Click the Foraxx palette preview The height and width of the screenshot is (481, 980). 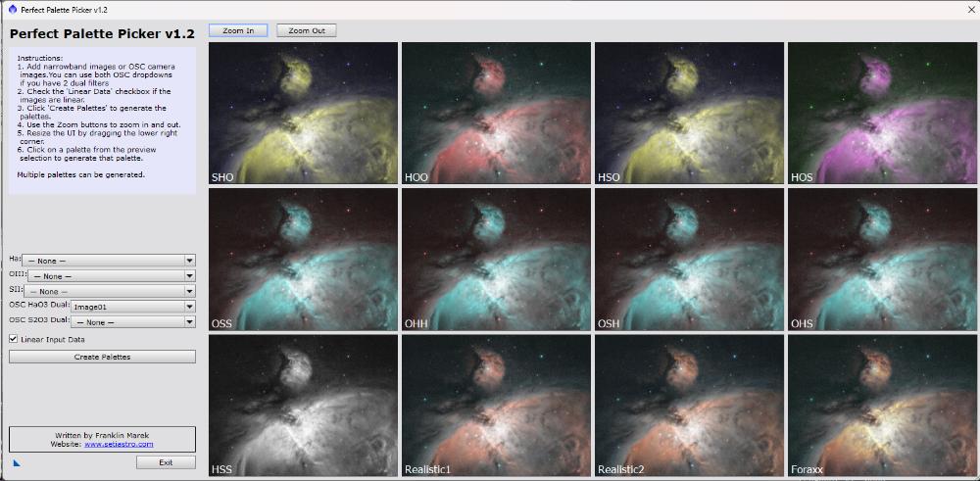tap(882, 406)
